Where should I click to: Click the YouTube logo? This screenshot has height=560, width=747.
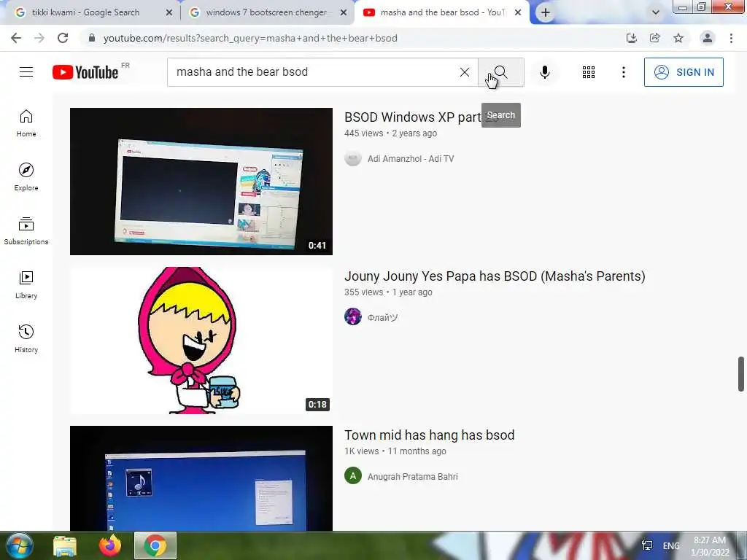(x=85, y=72)
